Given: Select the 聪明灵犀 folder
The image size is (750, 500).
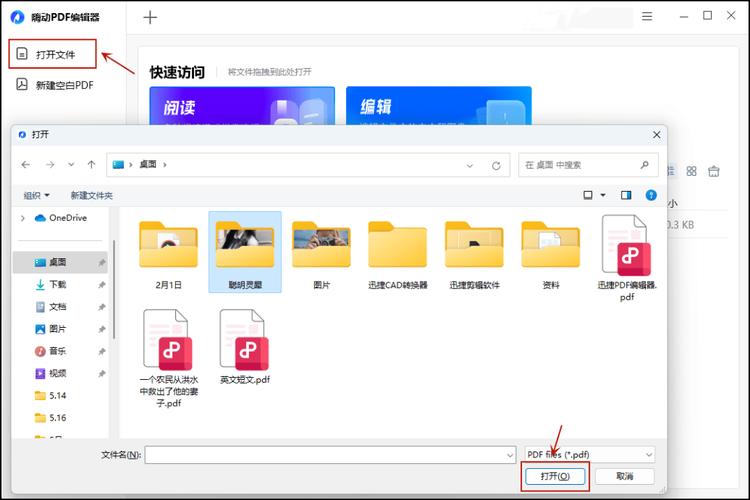Looking at the screenshot, I should tap(245, 253).
